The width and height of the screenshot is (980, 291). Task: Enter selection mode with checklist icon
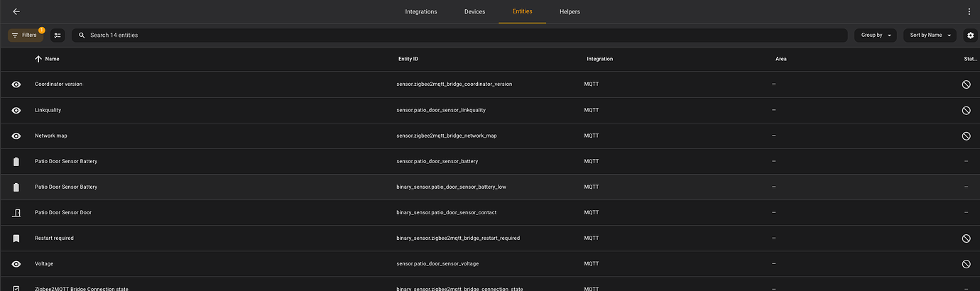click(58, 35)
